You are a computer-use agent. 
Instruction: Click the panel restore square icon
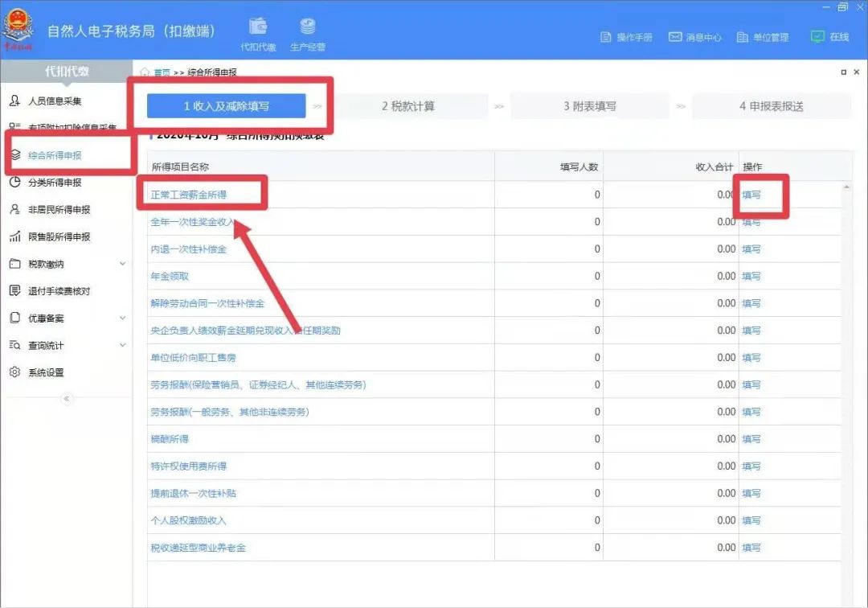844,72
